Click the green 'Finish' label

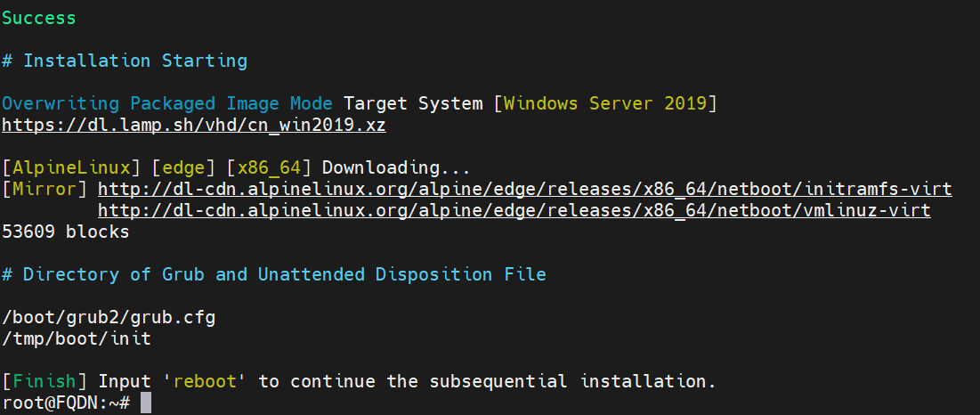coord(44,381)
